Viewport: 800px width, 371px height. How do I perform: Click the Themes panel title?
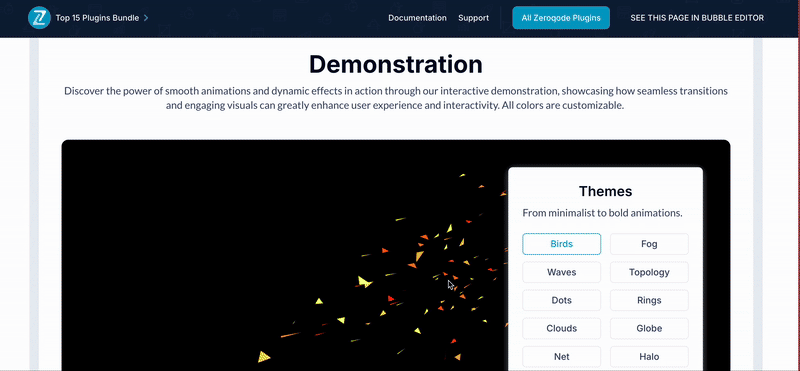click(605, 191)
